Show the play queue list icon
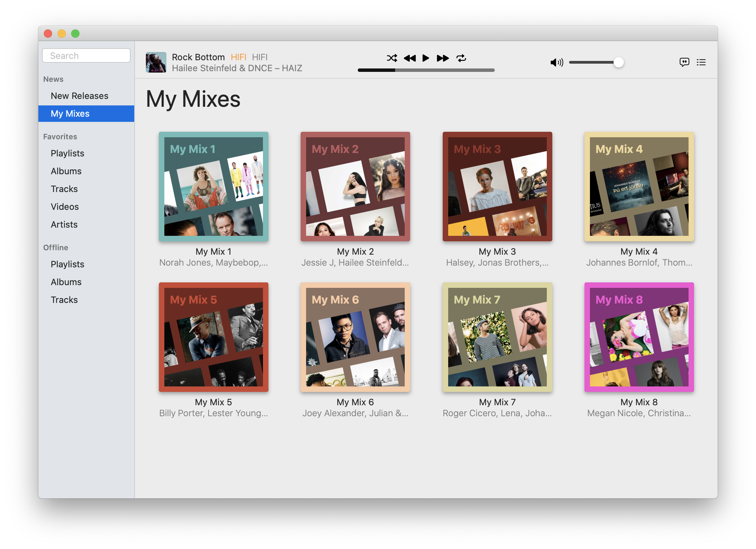Viewport: 756px width, 549px height. (x=701, y=62)
